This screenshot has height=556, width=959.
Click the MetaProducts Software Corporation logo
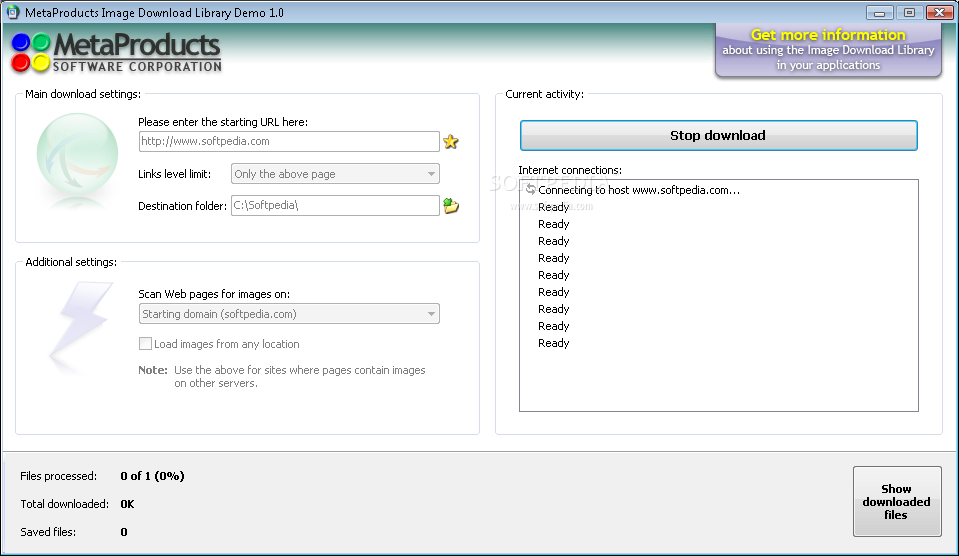pyautogui.click(x=116, y=53)
